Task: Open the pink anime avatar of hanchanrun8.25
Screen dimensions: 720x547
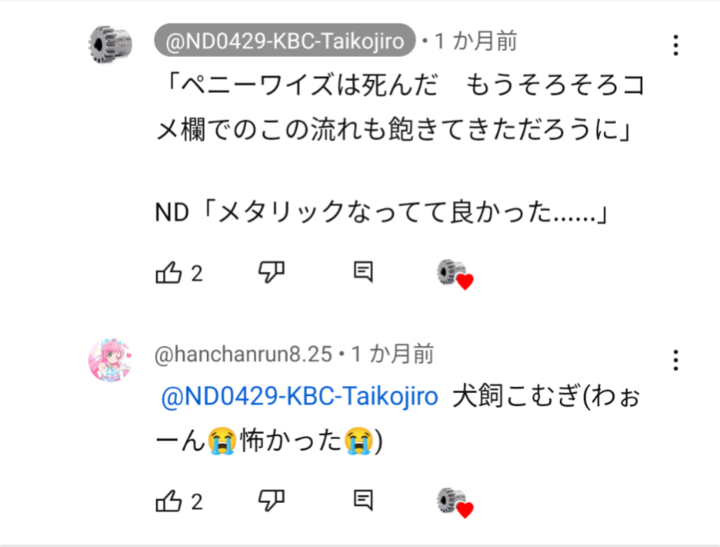Action: (110, 361)
